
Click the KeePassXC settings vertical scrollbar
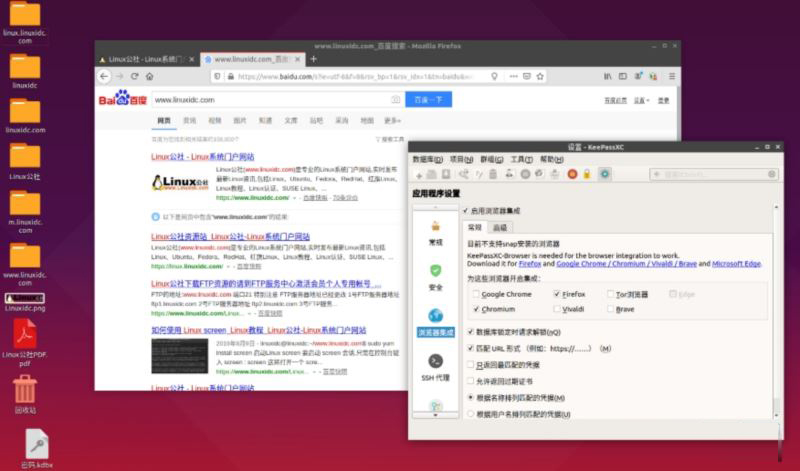[776, 311]
